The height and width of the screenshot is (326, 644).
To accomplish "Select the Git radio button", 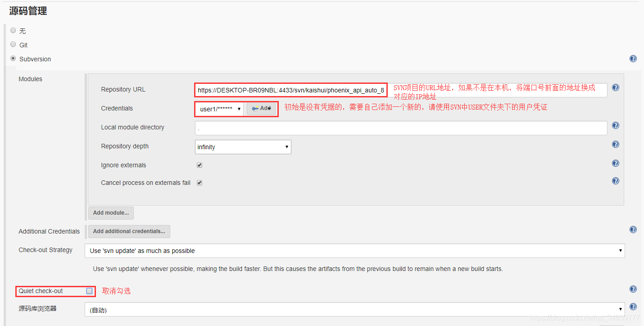I will tap(13, 44).
